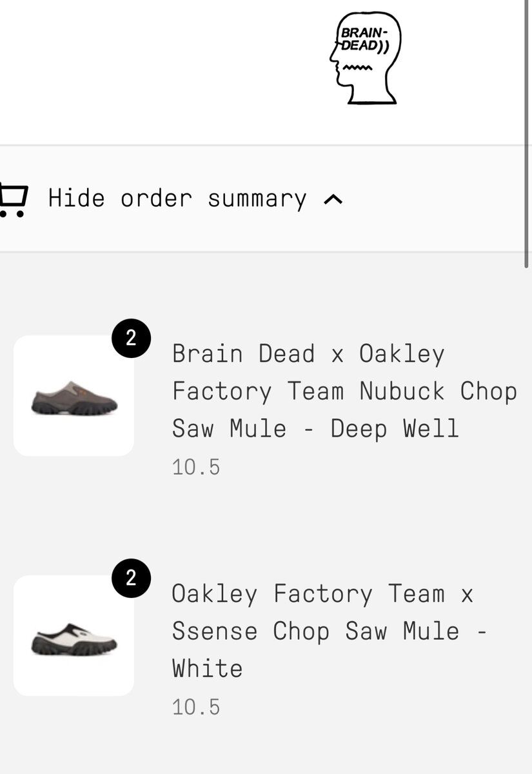Click the shopping cart icon
The width and height of the screenshot is (532, 774).
click(x=13, y=199)
